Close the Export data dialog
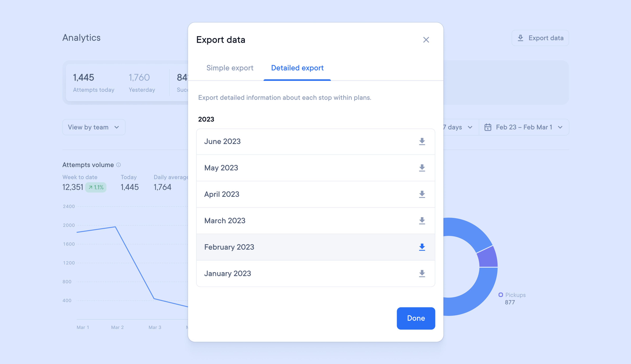The image size is (631, 364). tap(426, 40)
